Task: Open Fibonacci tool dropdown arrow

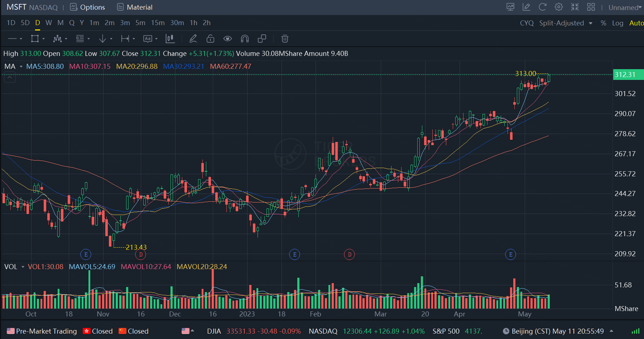Action: [x=89, y=39]
